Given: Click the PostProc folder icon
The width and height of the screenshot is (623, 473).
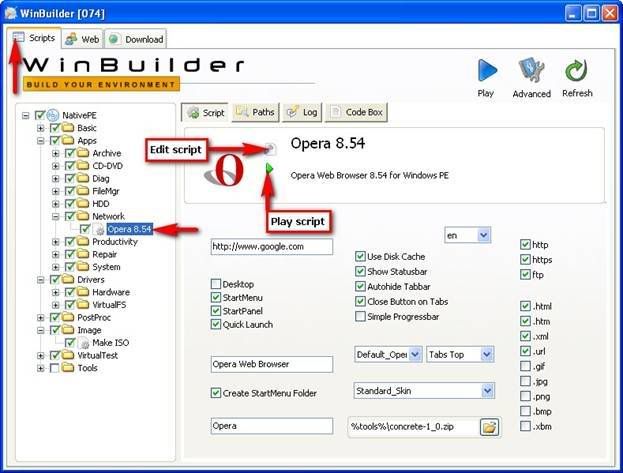Looking at the screenshot, I should tap(68, 318).
